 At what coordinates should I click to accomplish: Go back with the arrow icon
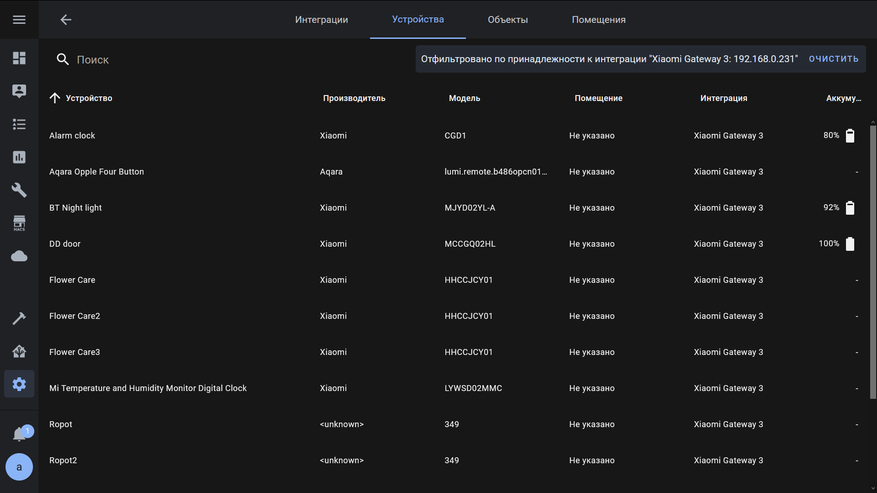coord(66,20)
